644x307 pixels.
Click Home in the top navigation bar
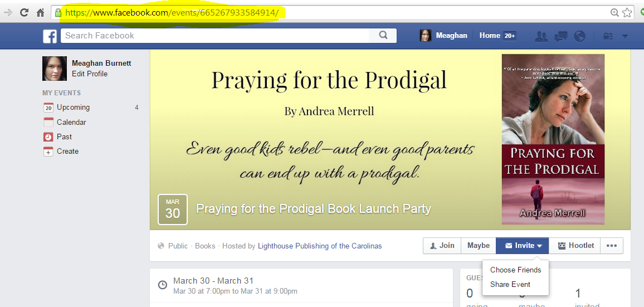(490, 36)
